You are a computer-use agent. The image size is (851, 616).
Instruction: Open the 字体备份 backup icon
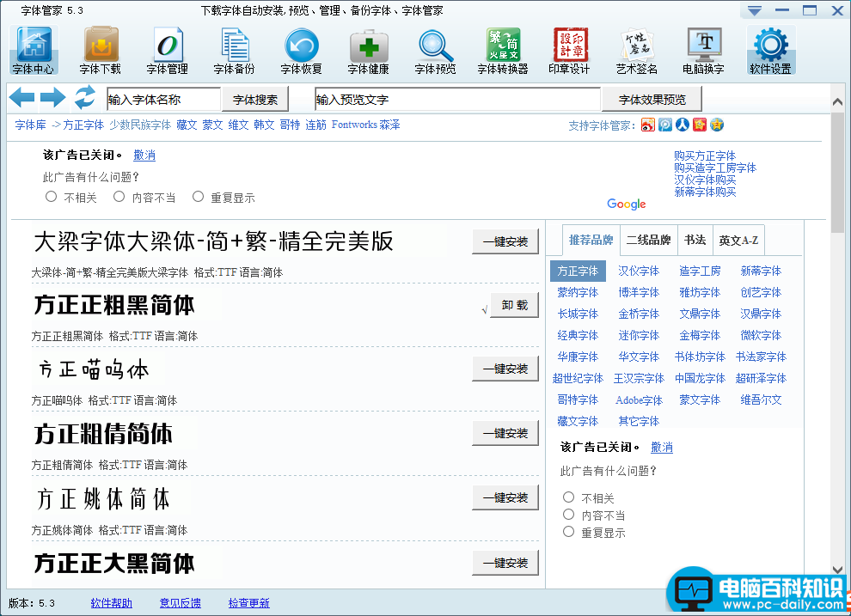pos(235,51)
